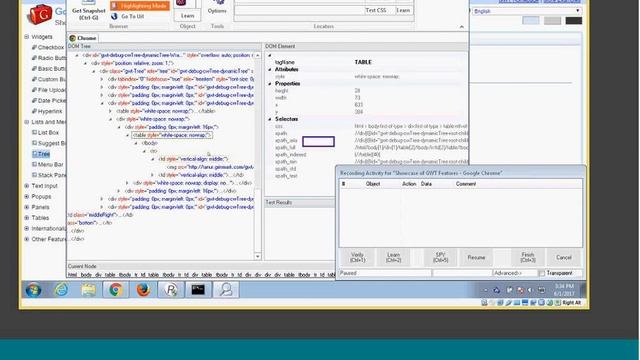Click the Finish (Ctrl+3) button
The image size is (640, 360).
click(528, 258)
